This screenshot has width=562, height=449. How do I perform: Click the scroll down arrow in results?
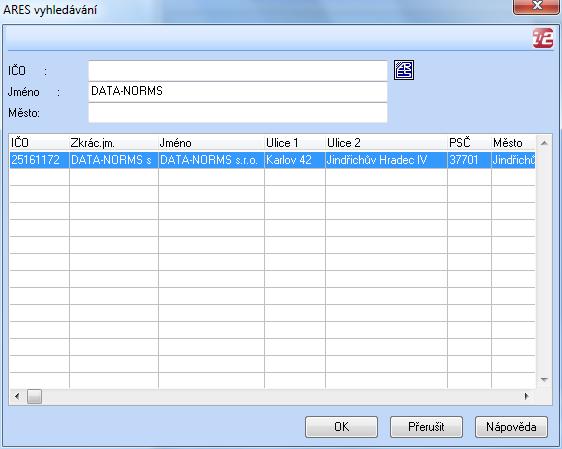point(544,379)
